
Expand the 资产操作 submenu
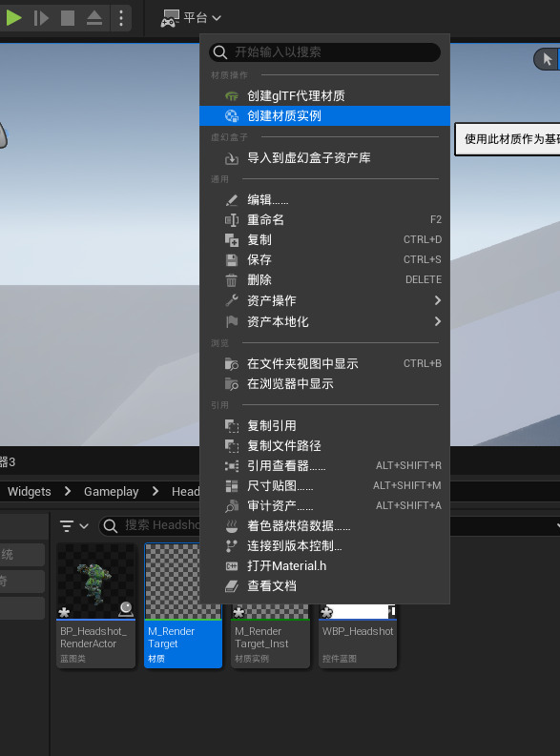click(x=324, y=300)
